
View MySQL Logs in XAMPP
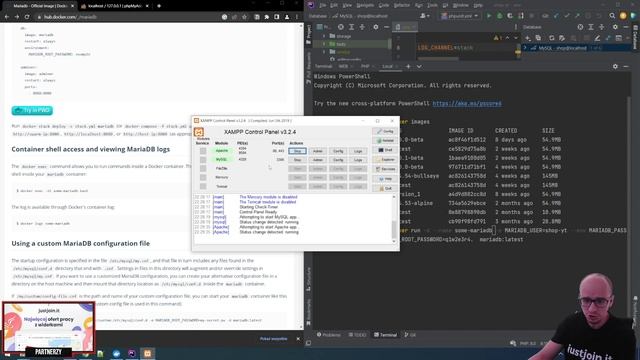coord(358,160)
